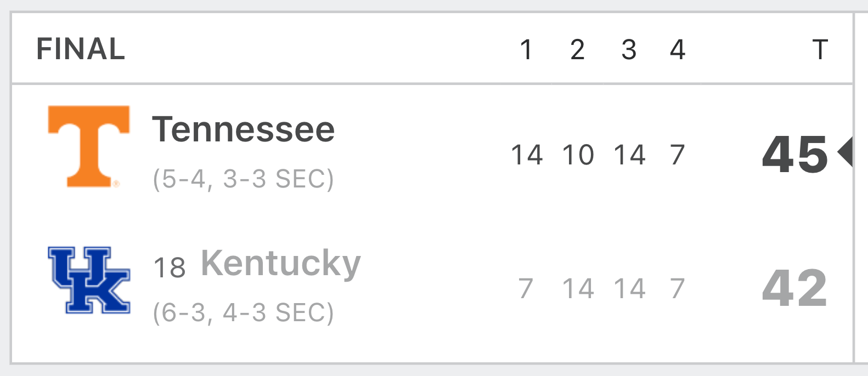Click the blue Kentucky UK logo
The height and width of the screenshot is (376, 868).
89,280
